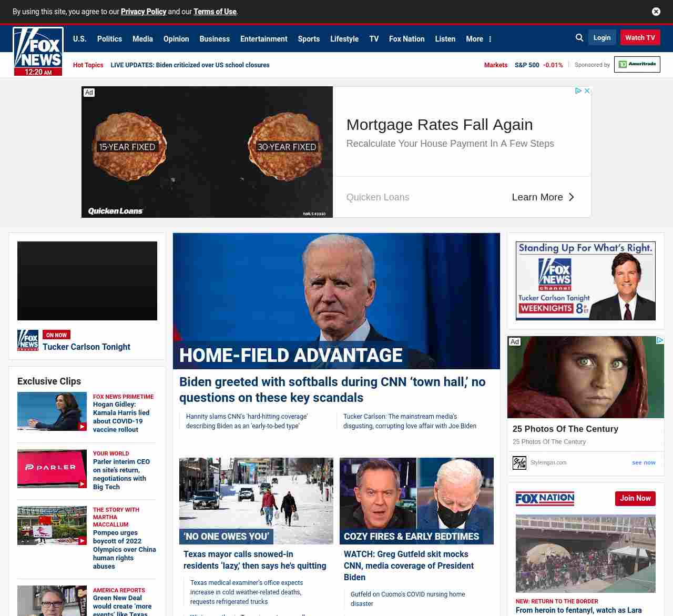Play the Tucker Carlson Tonight live video
The height and width of the screenshot is (616, 673).
87,281
